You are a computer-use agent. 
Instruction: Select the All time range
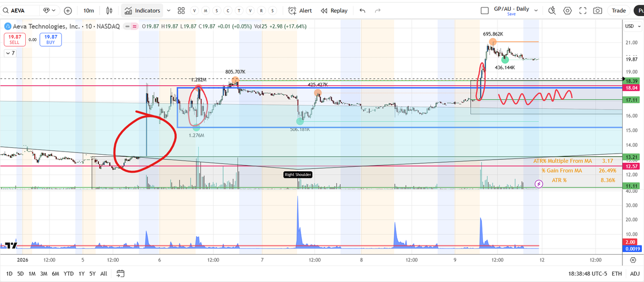[104, 273]
